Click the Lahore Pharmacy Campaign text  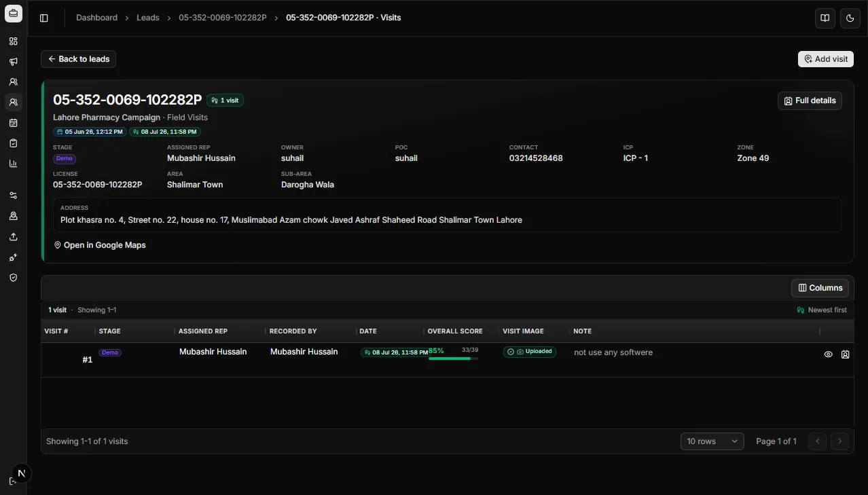(x=107, y=117)
